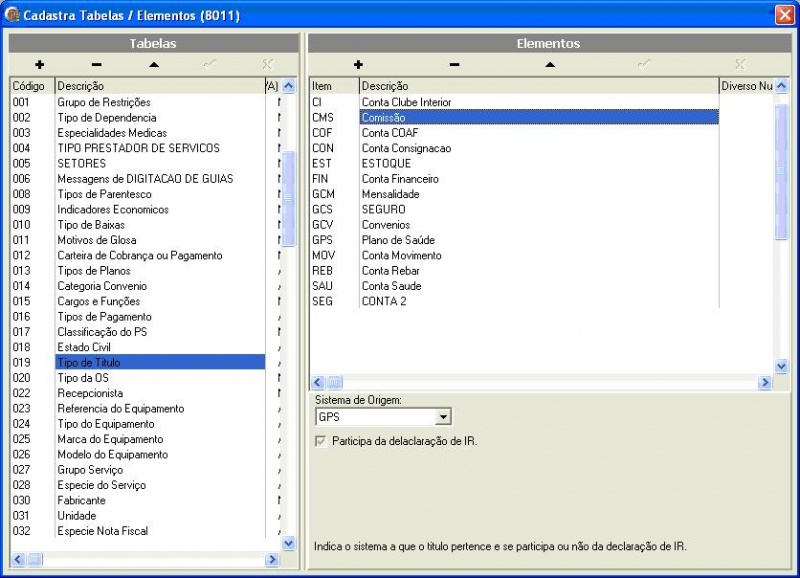Click scroll-down arrow of Tabelas list
800x578 pixels.
click(x=288, y=543)
